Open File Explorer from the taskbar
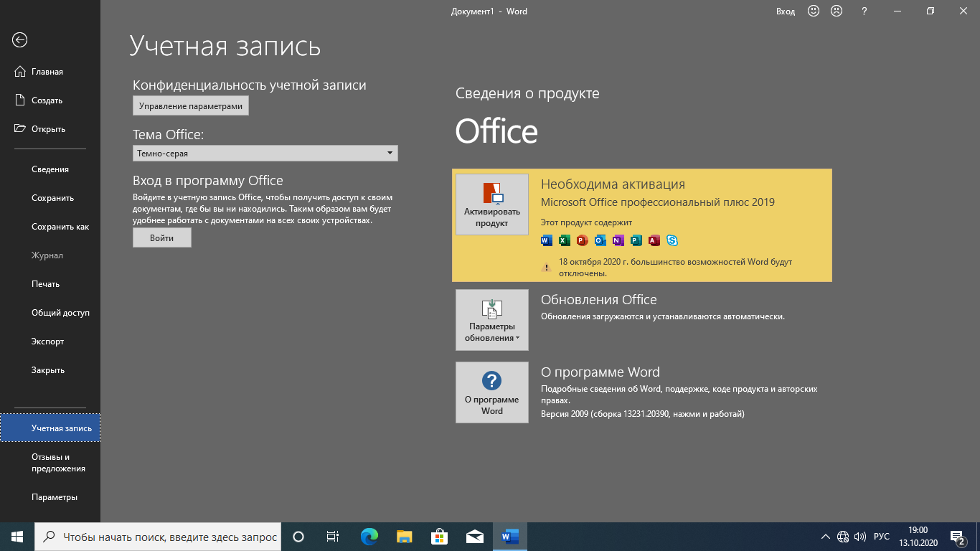The image size is (980, 551). [405, 537]
